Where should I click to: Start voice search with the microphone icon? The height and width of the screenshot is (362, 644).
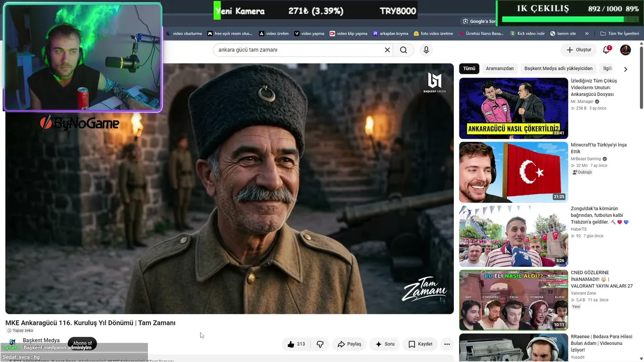click(426, 50)
